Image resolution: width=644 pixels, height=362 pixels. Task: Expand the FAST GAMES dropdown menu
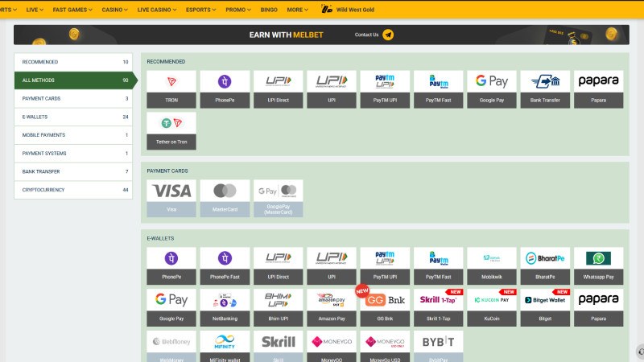[72, 10]
